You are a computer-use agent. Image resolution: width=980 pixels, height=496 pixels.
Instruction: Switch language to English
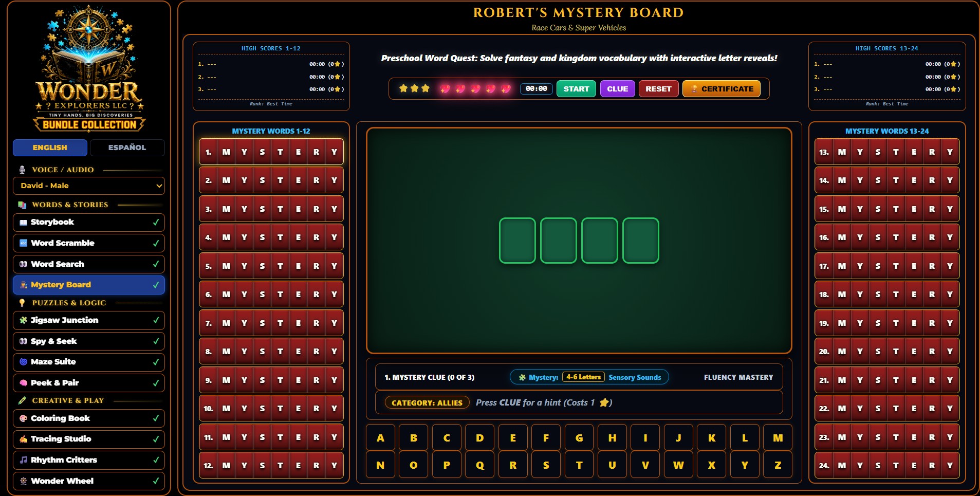coord(50,148)
